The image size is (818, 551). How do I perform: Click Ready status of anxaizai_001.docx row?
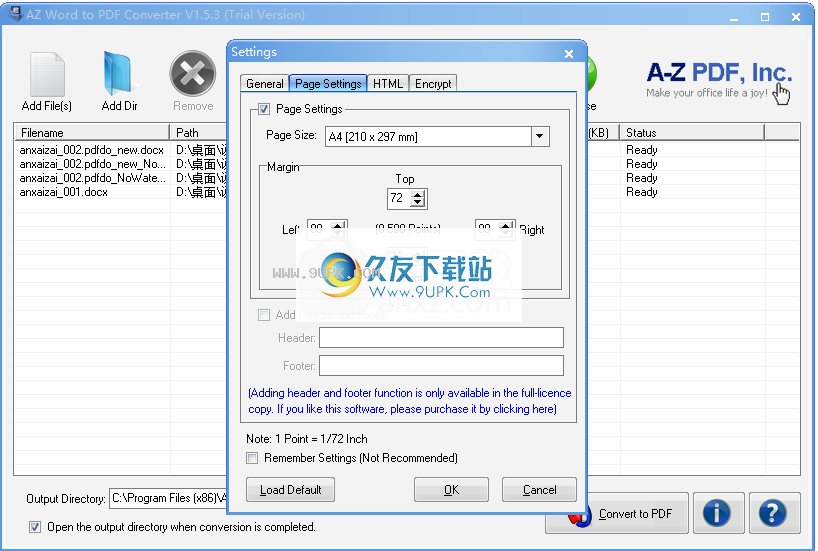[x=642, y=192]
